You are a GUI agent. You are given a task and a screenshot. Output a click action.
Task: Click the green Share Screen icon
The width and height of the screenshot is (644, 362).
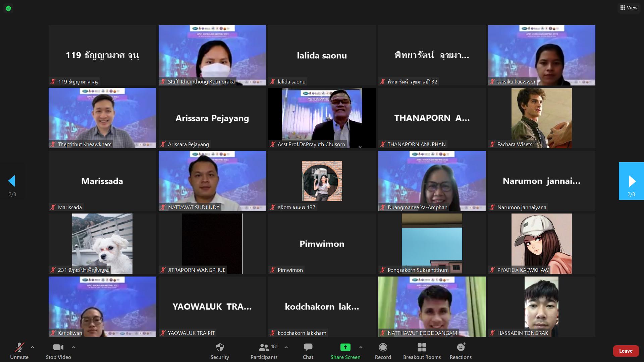345,347
